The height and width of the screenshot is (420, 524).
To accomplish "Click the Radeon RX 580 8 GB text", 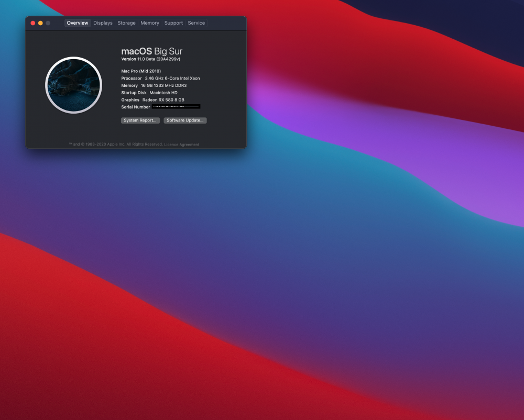I will pyautogui.click(x=163, y=100).
